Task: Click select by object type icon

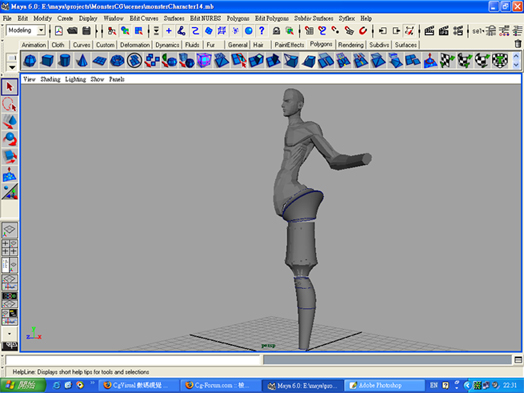Action: pos(125,31)
